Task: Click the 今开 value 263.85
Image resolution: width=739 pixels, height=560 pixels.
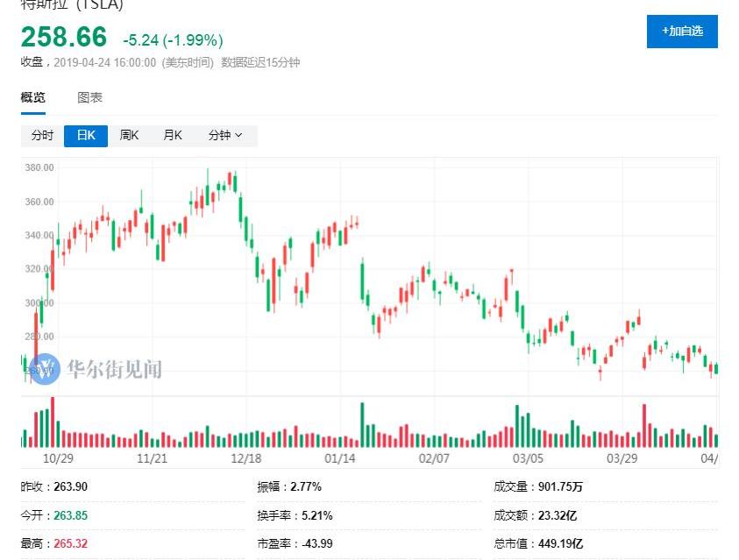Action: click(71, 515)
